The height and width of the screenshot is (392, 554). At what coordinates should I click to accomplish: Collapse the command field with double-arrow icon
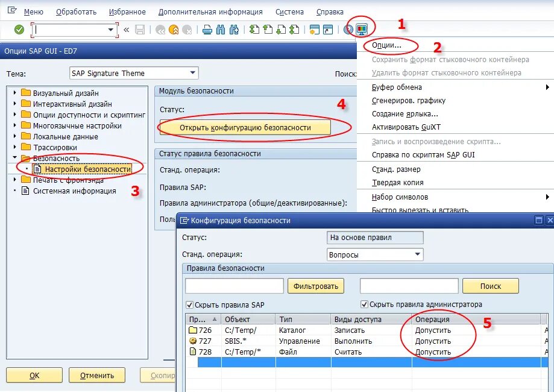click(126, 30)
